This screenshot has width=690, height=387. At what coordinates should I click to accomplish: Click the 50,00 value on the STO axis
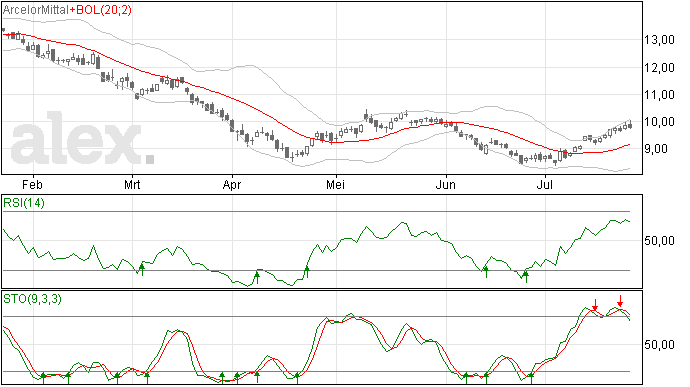(x=659, y=345)
